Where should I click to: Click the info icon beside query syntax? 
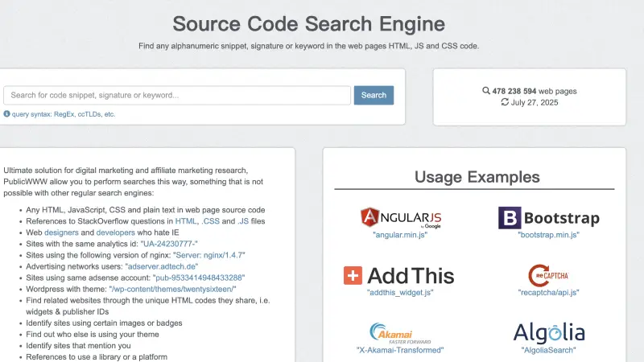tap(6, 113)
